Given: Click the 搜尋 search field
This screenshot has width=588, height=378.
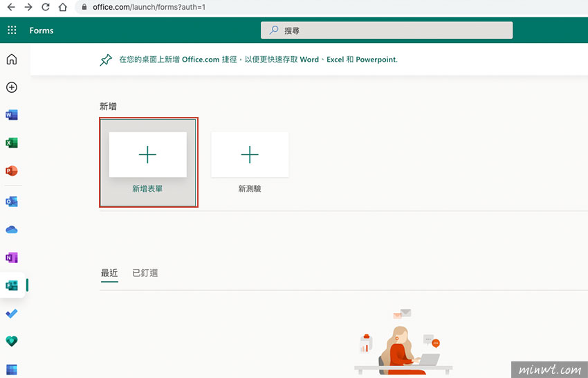Looking at the screenshot, I should pyautogui.click(x=387, y=30).
